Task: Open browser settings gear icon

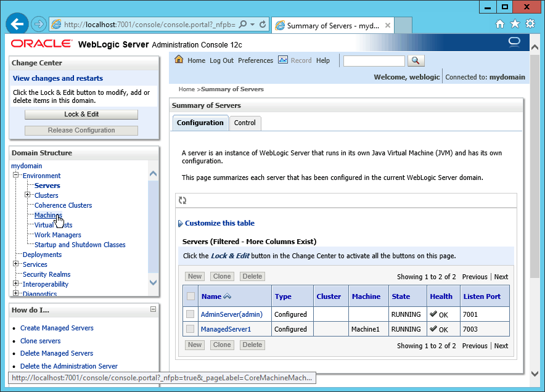Action: pos(530,24)
